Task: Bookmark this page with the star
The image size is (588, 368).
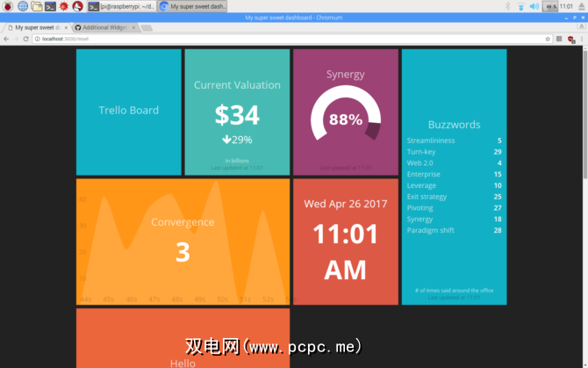Action: tap(548, 39)
